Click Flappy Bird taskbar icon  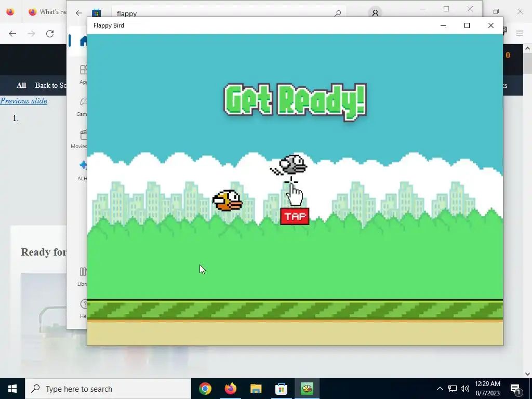(x=307, y=389)
